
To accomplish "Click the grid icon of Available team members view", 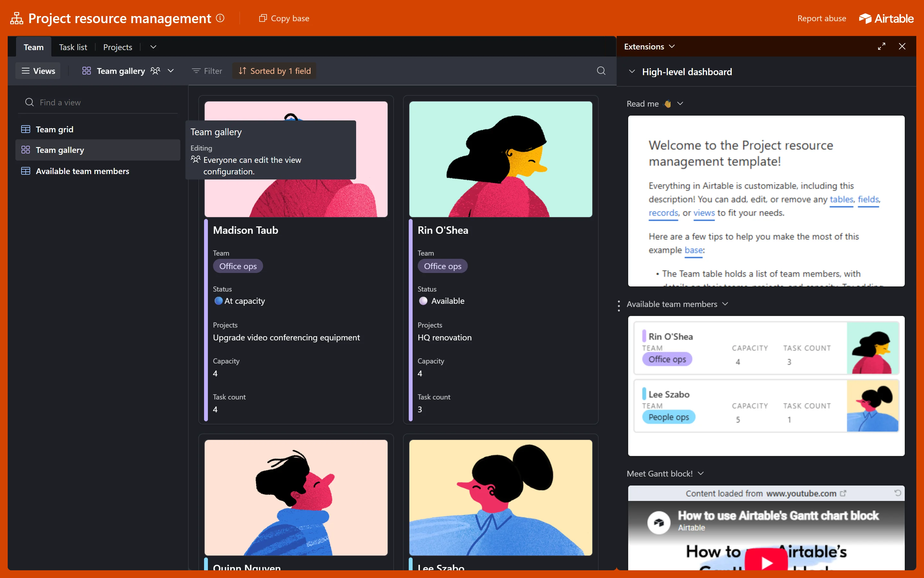I will pos(26,171).
